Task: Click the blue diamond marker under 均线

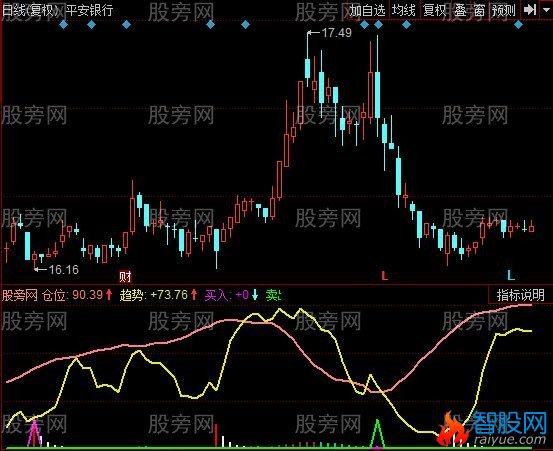Action: 406,25
